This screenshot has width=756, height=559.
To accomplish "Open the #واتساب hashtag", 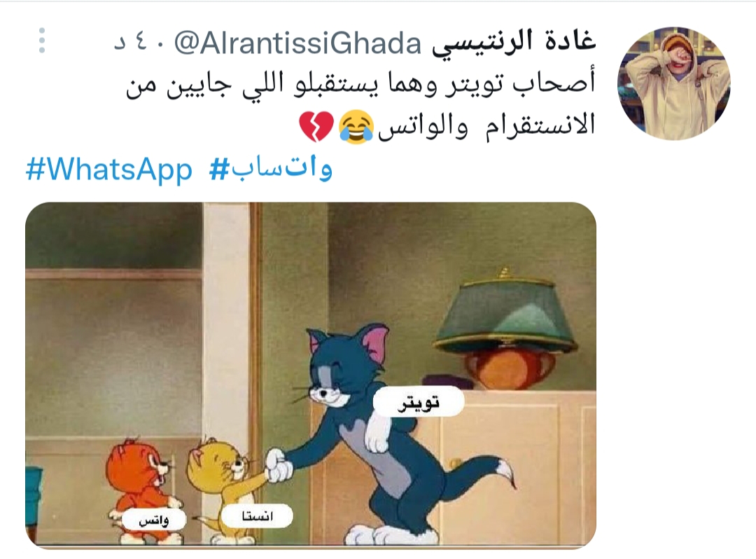I will pos(270,170).
